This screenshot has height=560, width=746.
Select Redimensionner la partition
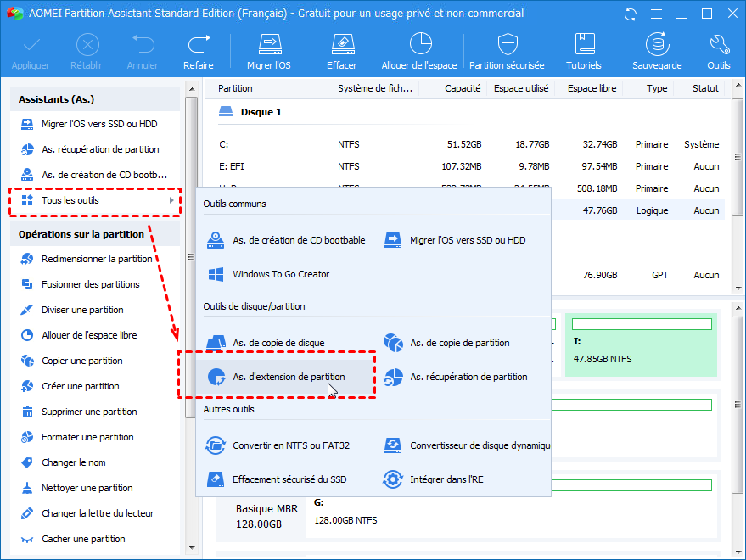(x=98, y=259)
